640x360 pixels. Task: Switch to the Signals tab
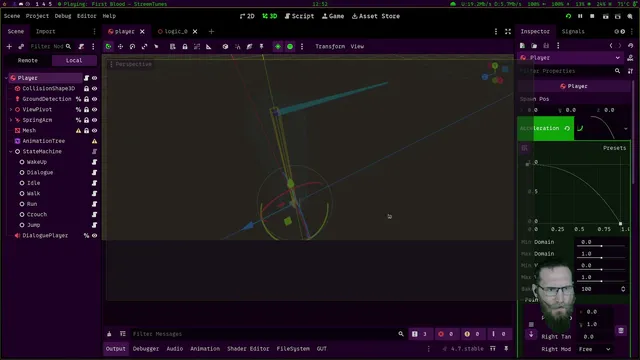click(573, 31)
